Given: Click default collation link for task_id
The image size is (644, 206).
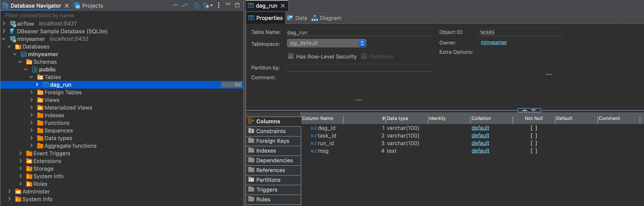Looking at the screenshot, I should (480, 135).
